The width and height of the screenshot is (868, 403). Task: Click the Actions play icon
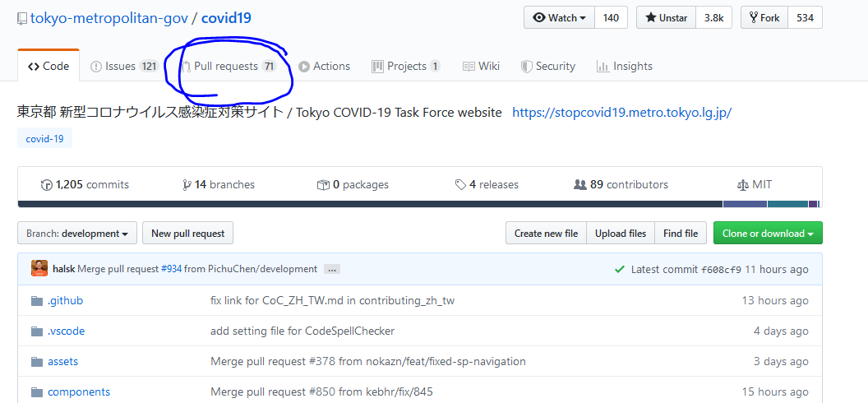pos(304,67)
